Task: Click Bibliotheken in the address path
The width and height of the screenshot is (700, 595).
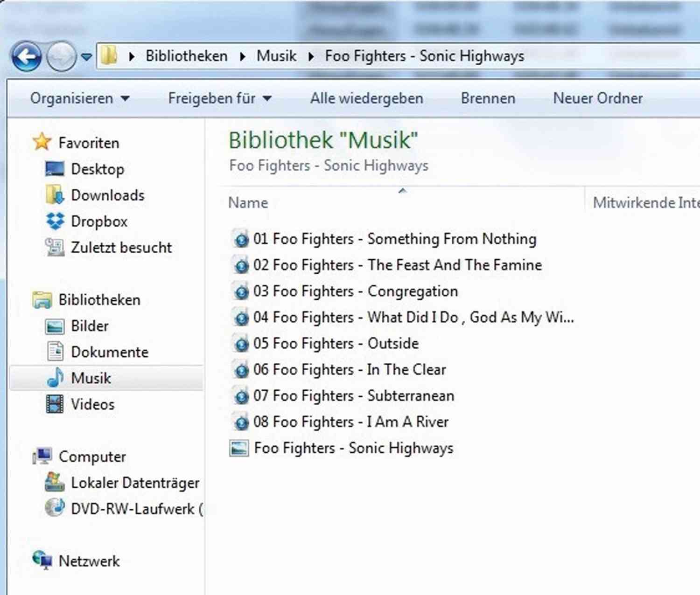Action: (187, 56)
